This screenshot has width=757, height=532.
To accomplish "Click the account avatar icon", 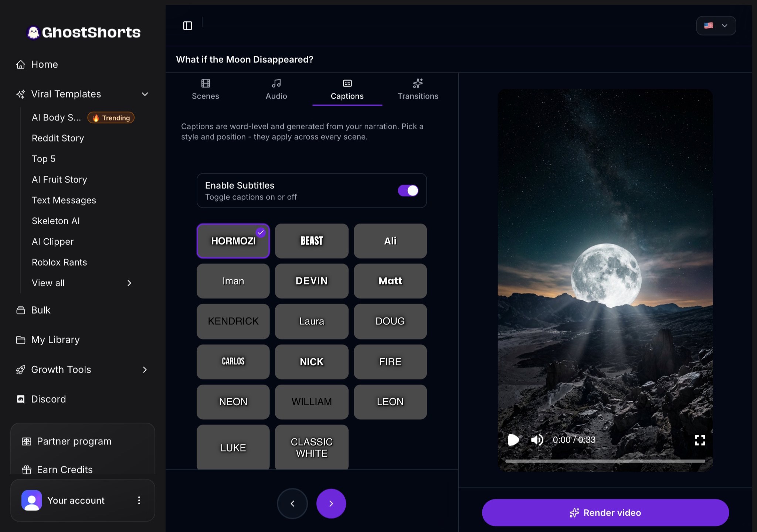I will 32,500.
